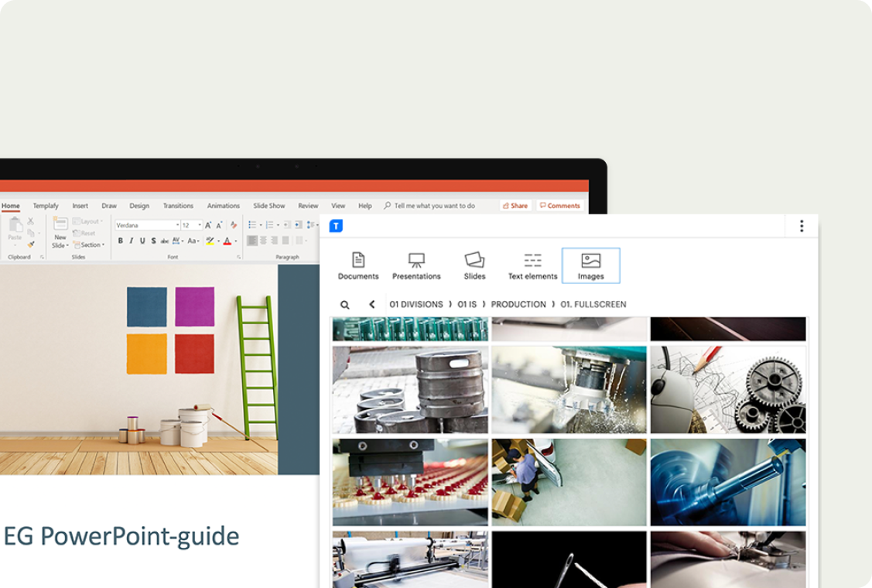Open the Design ribbon tab
Screen dimensions: 872x588
pos(139,206)
